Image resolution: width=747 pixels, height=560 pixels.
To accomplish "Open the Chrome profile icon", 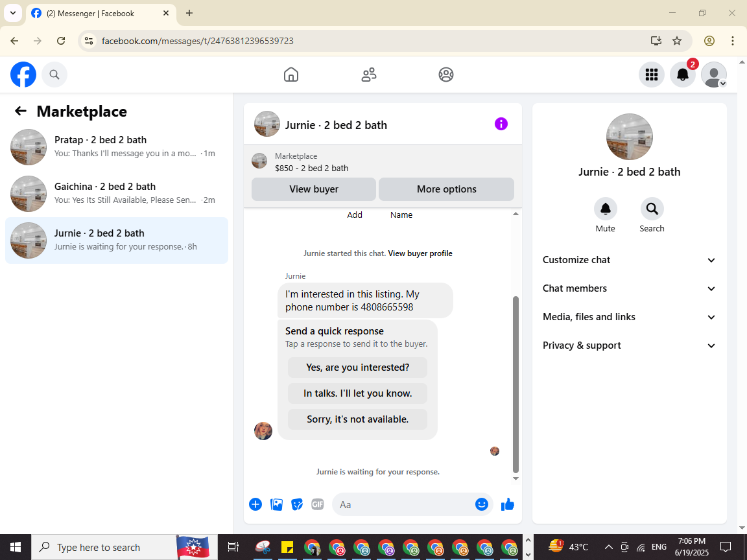I will pyautogui.click(x=709, y=41).
